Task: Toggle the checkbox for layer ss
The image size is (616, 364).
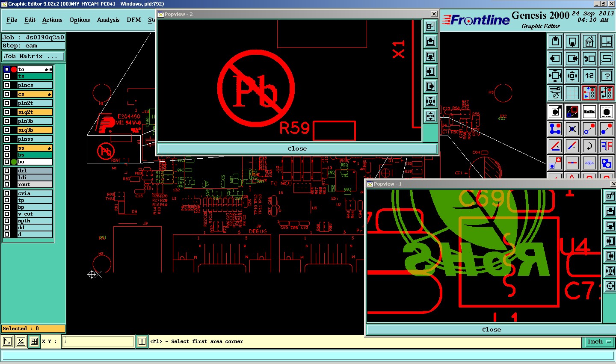Action: (x=7, y=148)
